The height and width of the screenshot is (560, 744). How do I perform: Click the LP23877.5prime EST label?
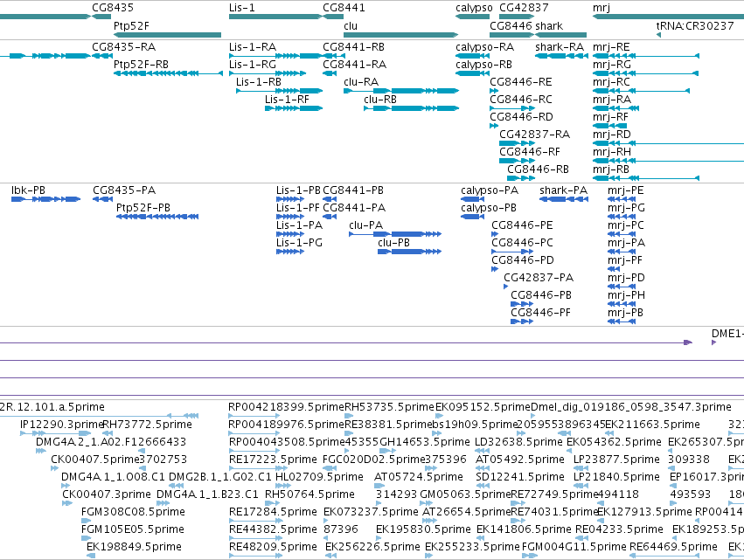(617, 460)
